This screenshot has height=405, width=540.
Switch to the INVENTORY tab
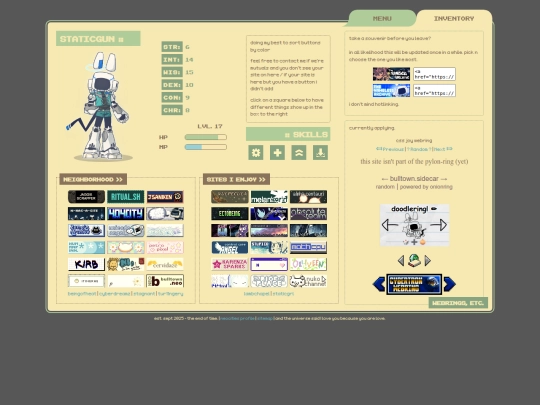pos(454,18)
